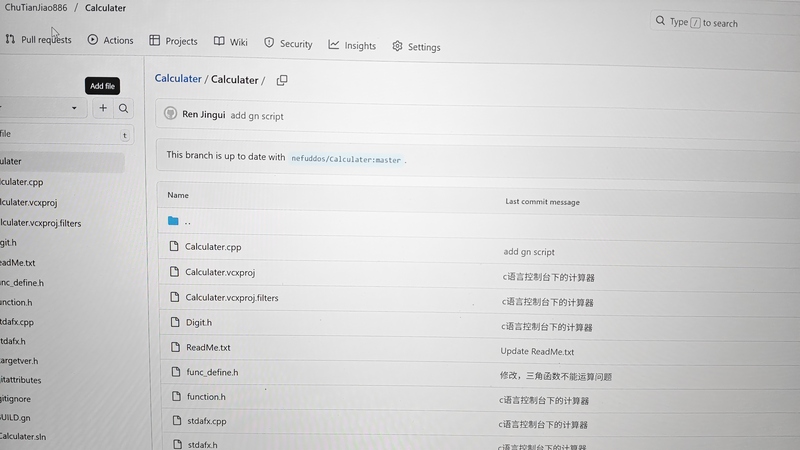Click the add gn script commit message
The width and height of the screenshot is (800, 450).
257,116
